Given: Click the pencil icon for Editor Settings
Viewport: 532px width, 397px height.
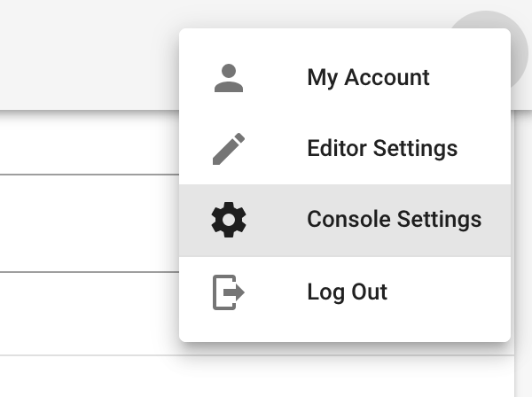Looking at the screenshot, I should pyautogui.click(x=229, y=149).
